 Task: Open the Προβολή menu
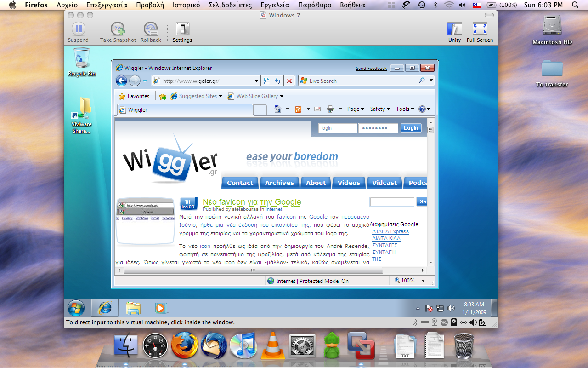(x=150, y=5)
